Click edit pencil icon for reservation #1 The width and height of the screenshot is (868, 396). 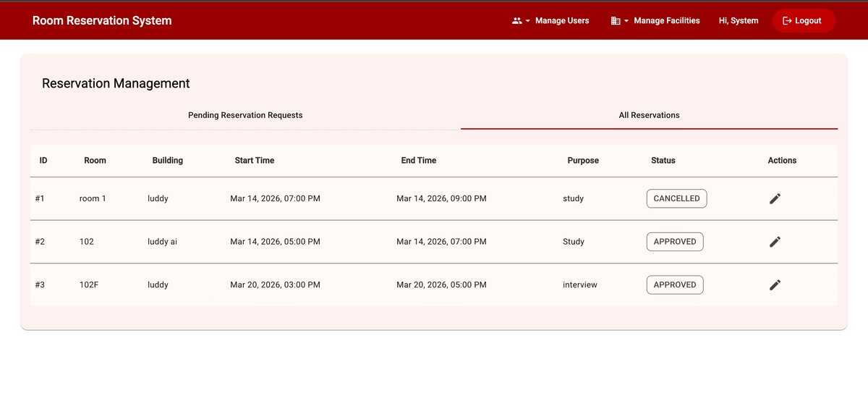(775, 198)
